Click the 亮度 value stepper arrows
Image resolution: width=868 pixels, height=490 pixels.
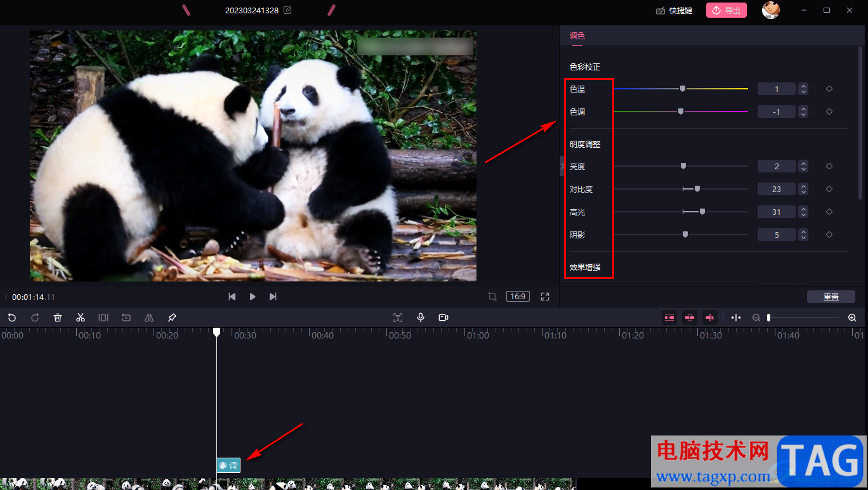803,166
